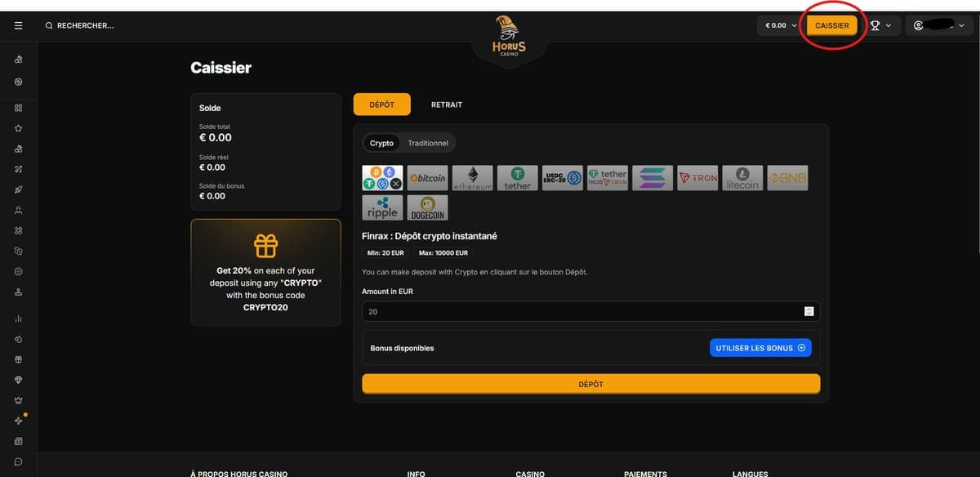The image size is (980, 477).
Task: Click the 'Solde du bonus' label
Action: click(x=221, y=185)
